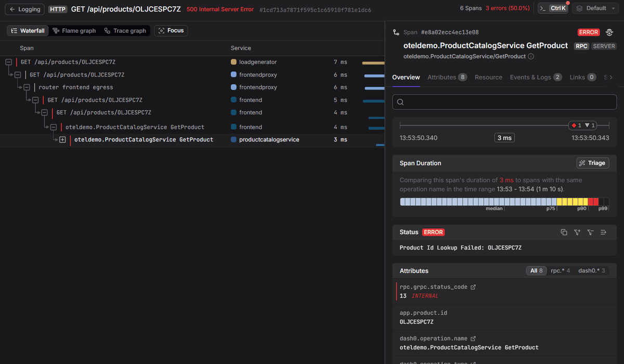624x364 pixels.
Task: Focus the span detail search field
Action: [x=504, y=102]
